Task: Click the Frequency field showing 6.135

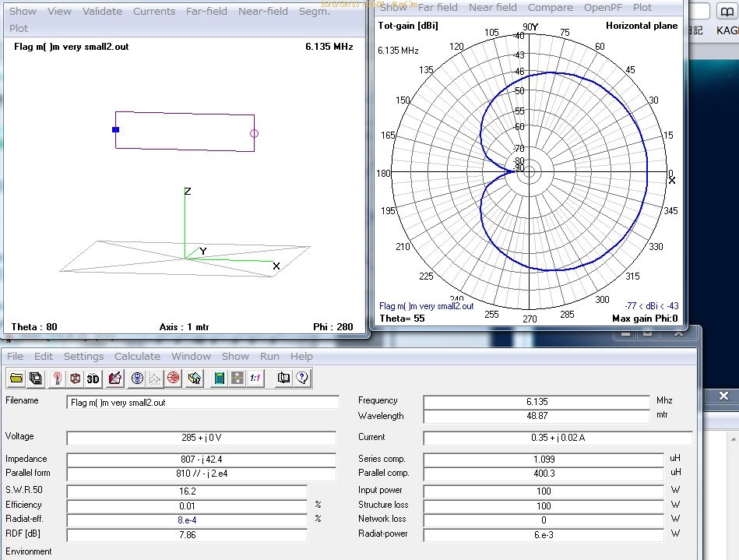Action: coord(537,402)
